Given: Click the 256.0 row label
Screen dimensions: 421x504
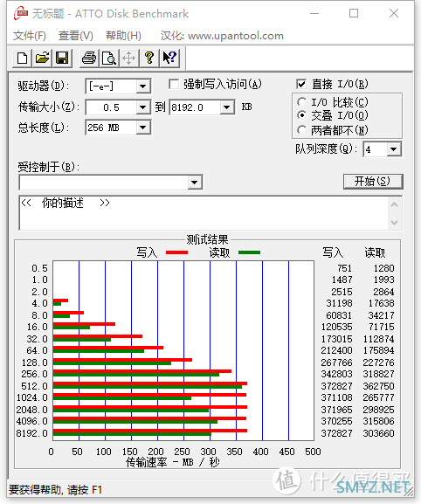Looking at the screenshot, I should (34, 374).
